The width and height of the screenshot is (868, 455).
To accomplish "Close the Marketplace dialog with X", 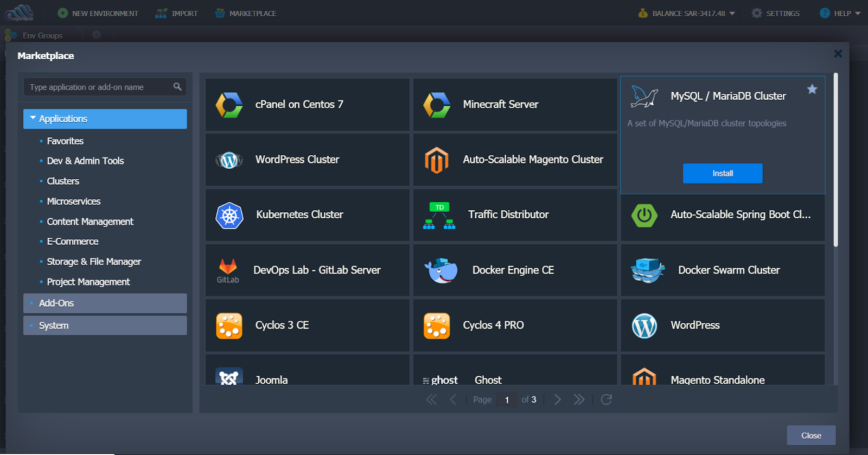I will click(838, 54).
